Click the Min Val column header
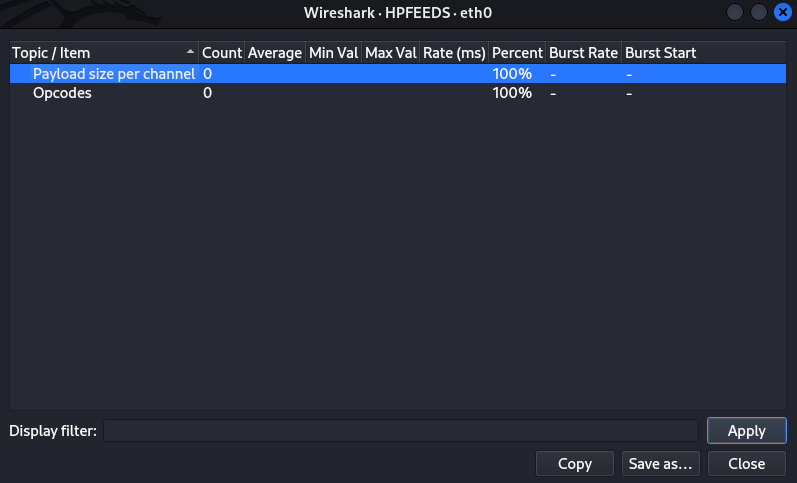 [333, 52]
